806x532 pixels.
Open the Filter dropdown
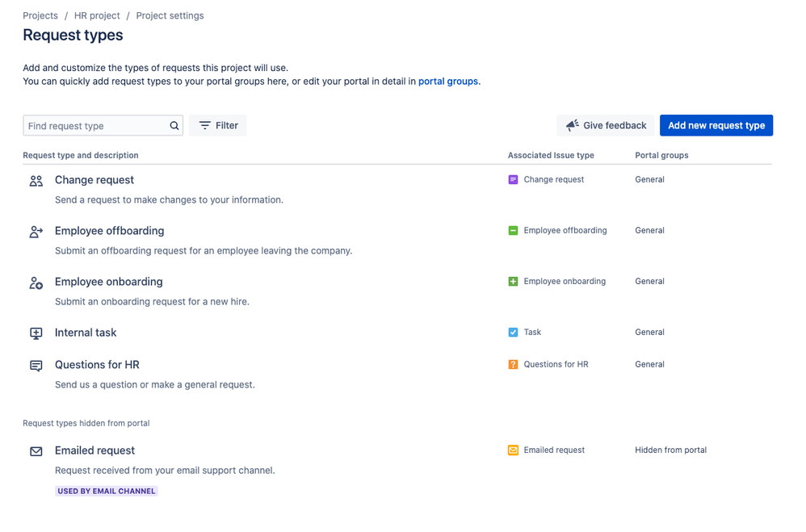(217, 125)
